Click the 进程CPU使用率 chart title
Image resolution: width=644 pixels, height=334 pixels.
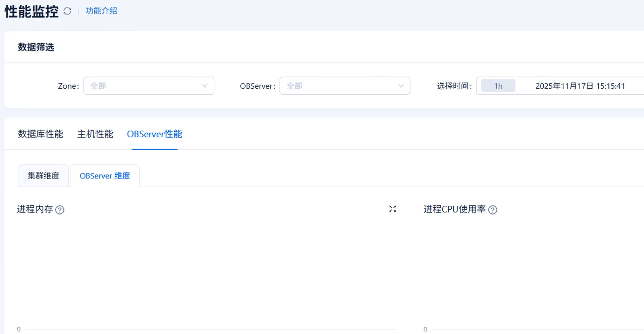454,209
